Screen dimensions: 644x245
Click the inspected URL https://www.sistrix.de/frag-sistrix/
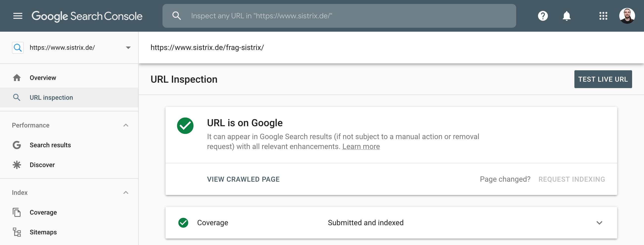tap(207, 48)
